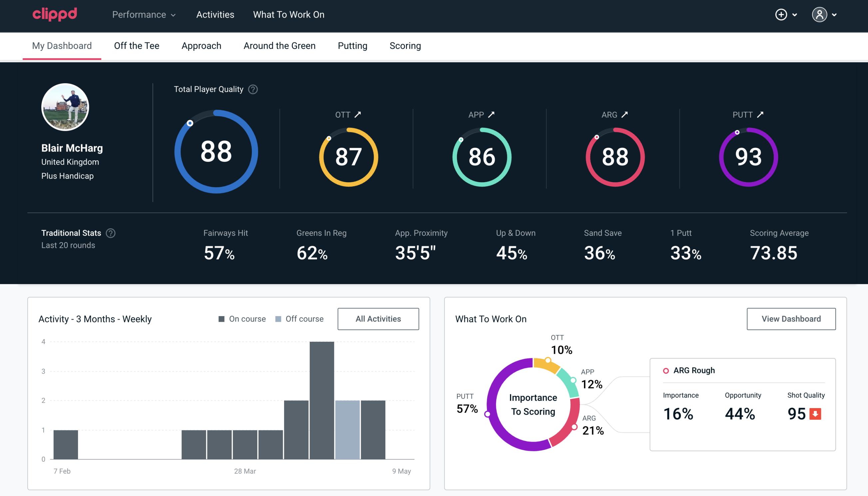Click the add activity plus icon
Viewport: 868px width, 496px height.
point(781,14)
